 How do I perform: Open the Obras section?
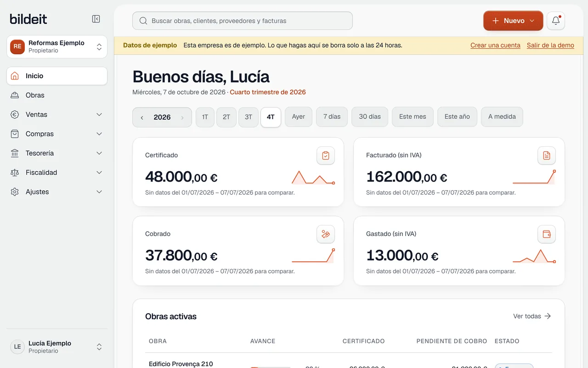pos(57,95)
